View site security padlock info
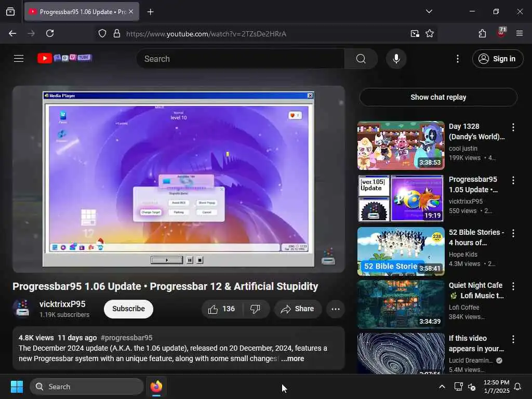532x399 pixels. click(117, 33)
